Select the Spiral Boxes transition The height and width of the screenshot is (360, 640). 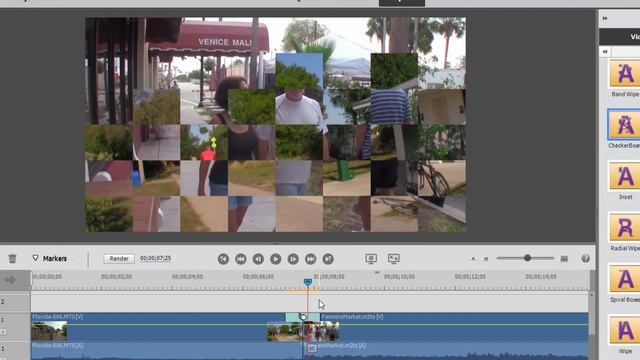pyautogui.click(x=624, y=283)
